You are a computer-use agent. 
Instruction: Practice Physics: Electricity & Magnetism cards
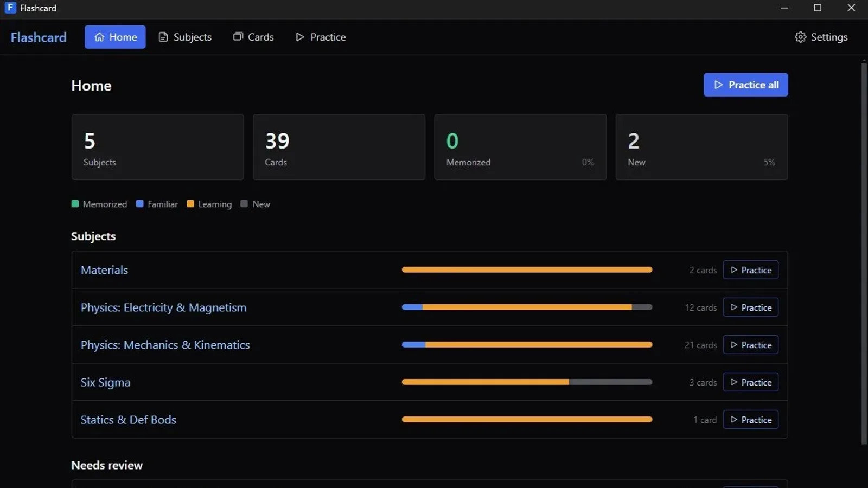(750, 307)
